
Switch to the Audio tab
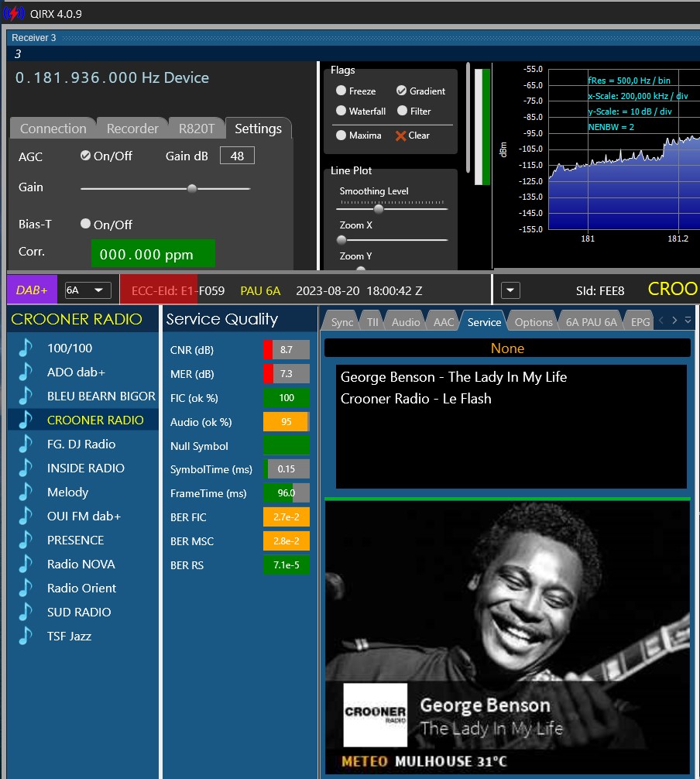coord(406,322)
